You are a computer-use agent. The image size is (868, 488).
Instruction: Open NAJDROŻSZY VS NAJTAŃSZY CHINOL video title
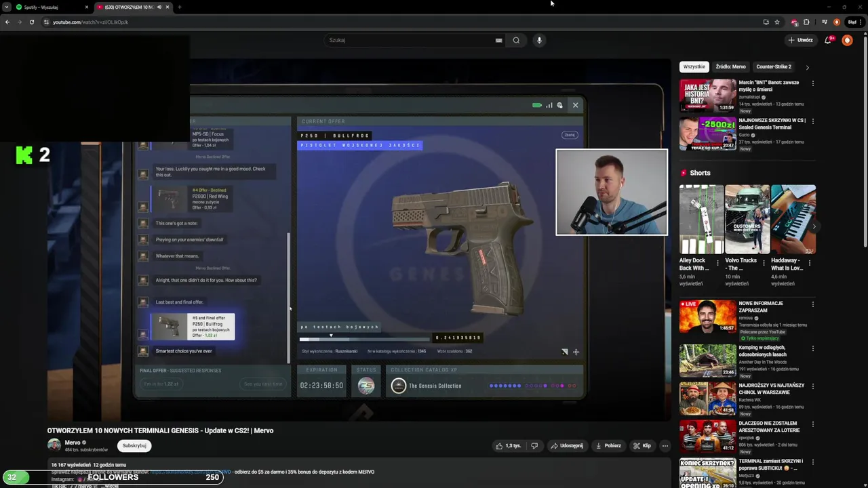tap(772, 389)
